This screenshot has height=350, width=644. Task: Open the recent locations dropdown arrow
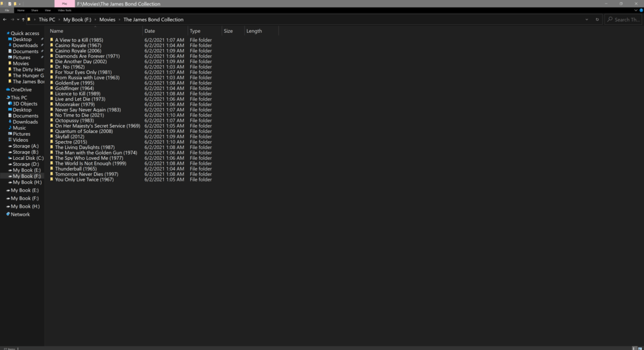click(x=17, y=19)
